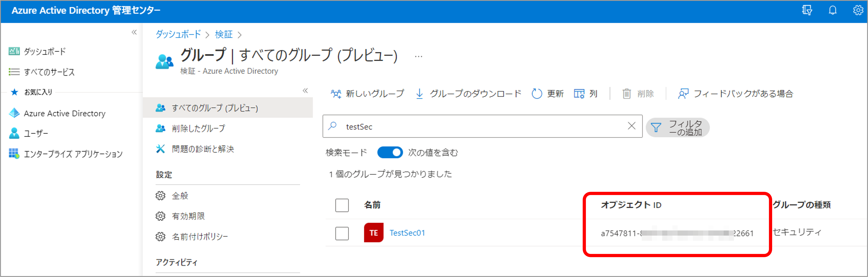Open notifications via the bell icon
Image resolution: width=868 pixels, height=277 pixels.
[x=832, y=11]
